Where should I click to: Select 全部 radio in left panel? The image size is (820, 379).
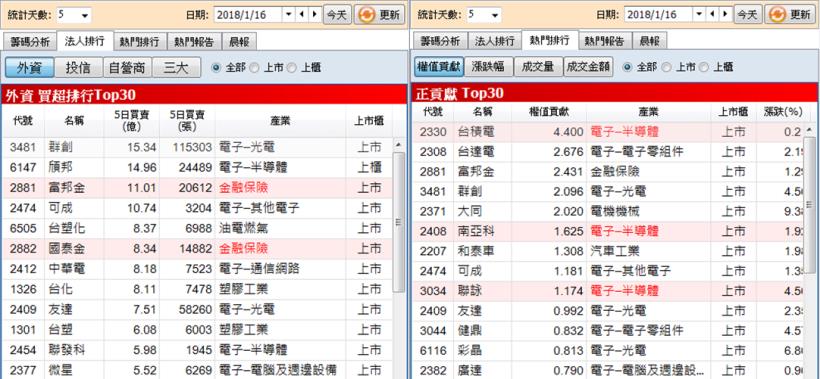[x=217, y=67]
